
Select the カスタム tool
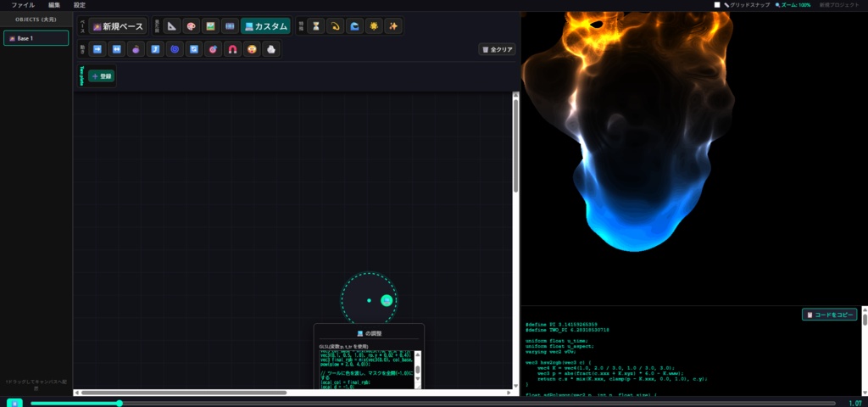(x=265, y=26)
